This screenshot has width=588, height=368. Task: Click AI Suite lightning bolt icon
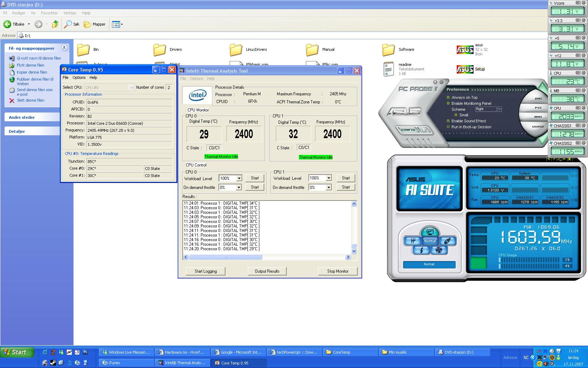point(421,250)
